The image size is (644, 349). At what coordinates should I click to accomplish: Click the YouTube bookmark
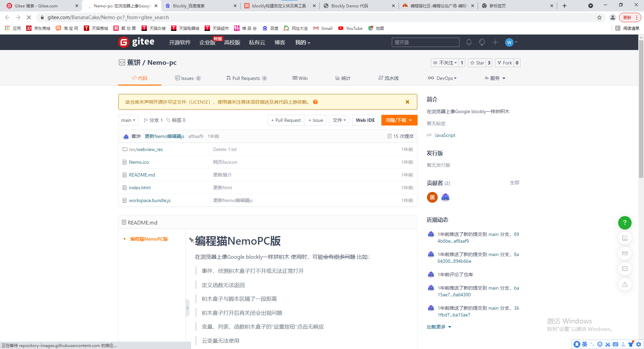click(351, 28)
